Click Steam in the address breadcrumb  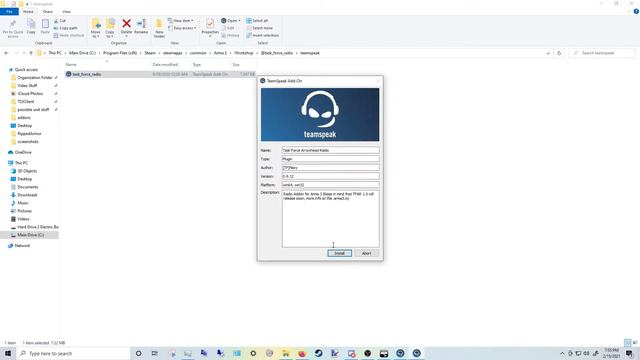point(150,53)
